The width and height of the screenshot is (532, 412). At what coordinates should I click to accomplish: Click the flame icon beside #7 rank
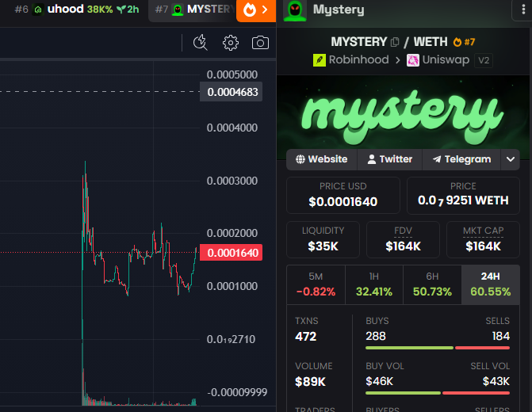pyautogui.click(x=457, y=42)
